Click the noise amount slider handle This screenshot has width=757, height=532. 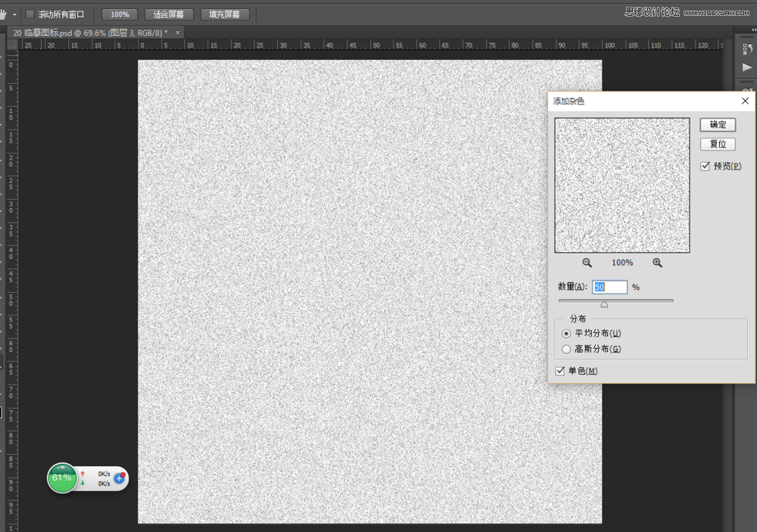(604, 304)
